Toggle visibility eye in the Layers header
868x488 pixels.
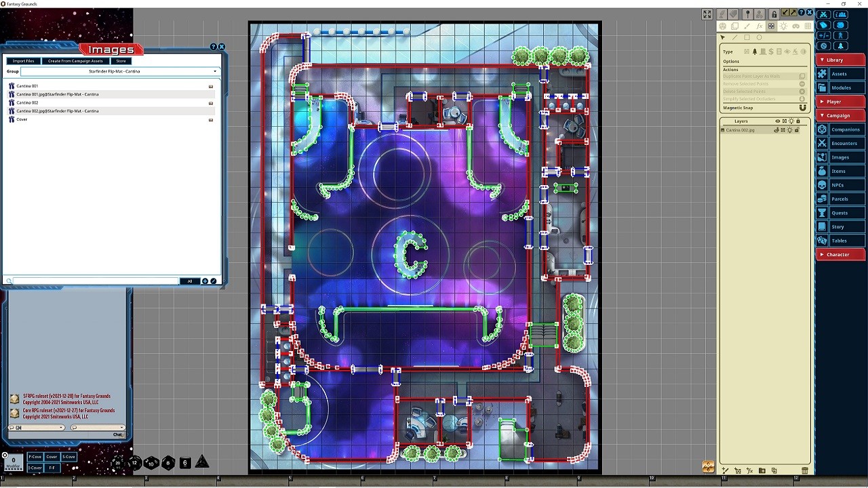pyautogui.click(x=778, y=121)
